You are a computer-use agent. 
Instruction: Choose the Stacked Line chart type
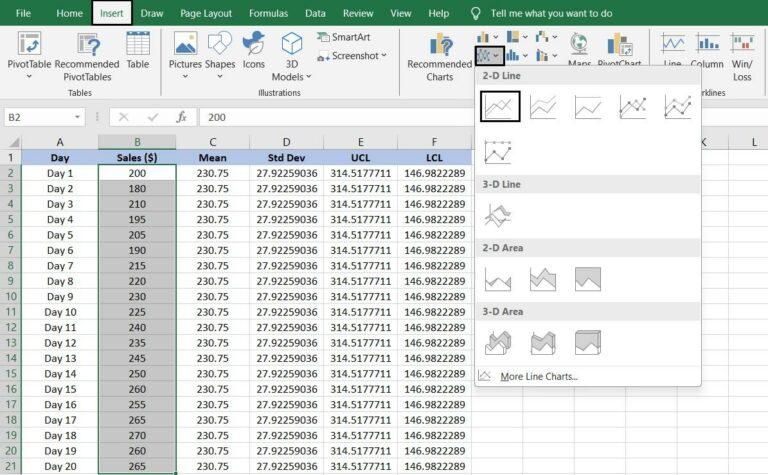coord(543,106)
